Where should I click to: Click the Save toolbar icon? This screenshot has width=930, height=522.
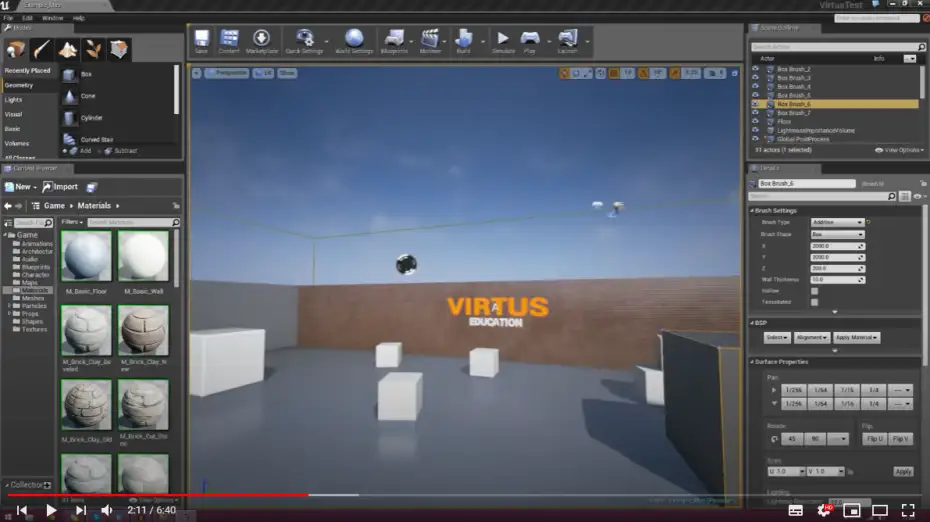(202, 41)
